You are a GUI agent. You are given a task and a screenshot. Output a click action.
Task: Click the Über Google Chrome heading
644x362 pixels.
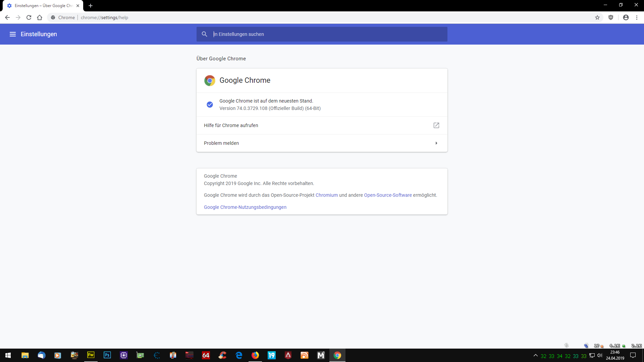(x=221, y=59)
